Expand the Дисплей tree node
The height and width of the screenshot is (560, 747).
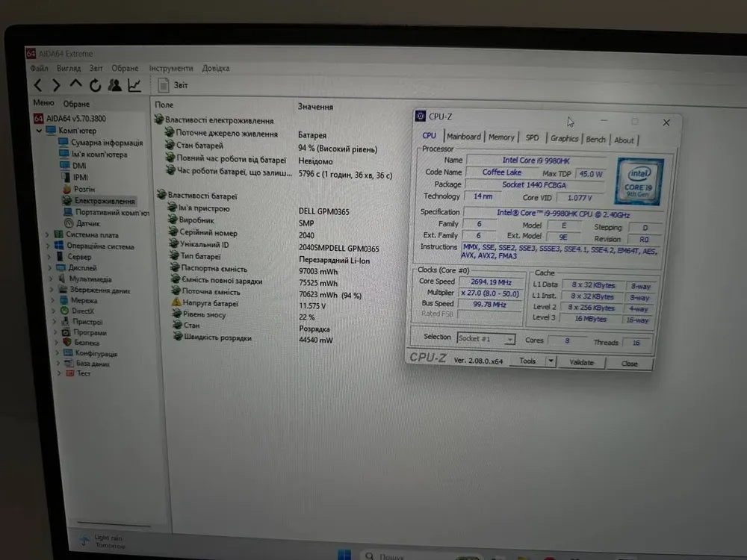click(x=49, y=267)
